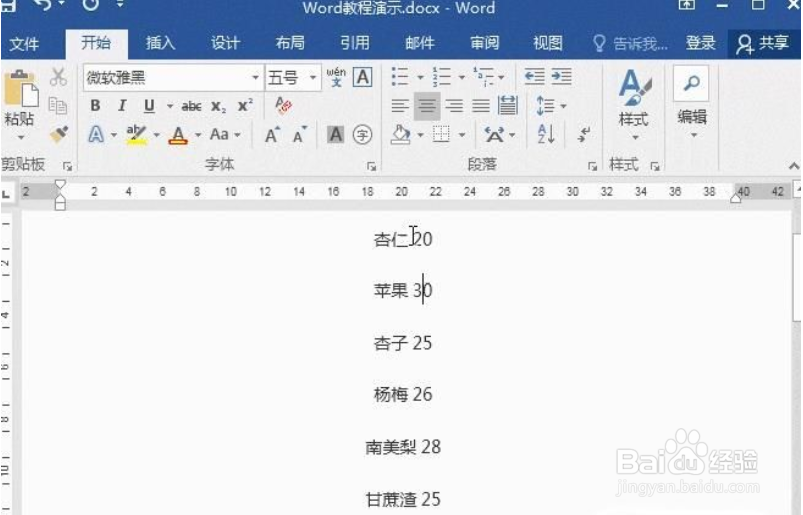803x515 pixels.
Task: Decrease font size with shrink font icon
Action: click(x=300, y=135)
